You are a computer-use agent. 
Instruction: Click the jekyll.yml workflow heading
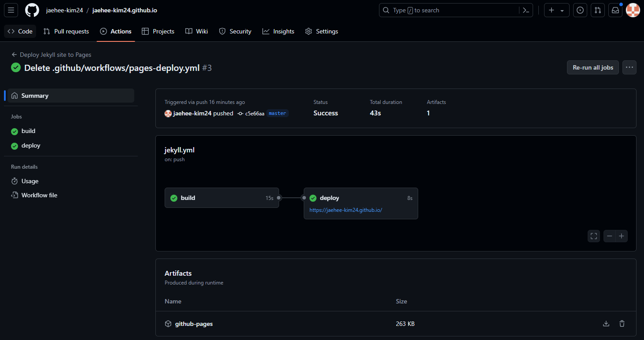pos(180,150)
